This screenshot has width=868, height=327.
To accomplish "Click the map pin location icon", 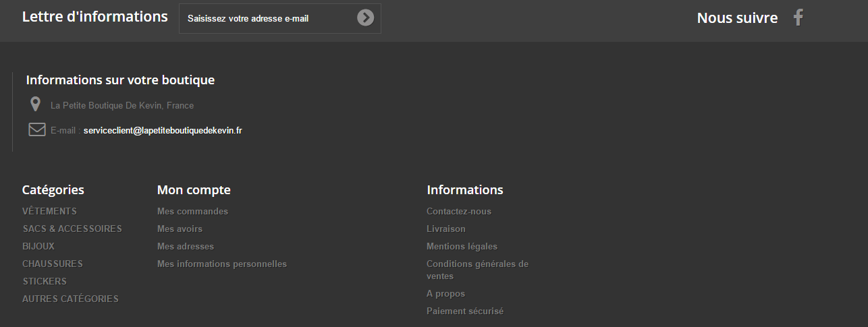I will coord(36,105).
